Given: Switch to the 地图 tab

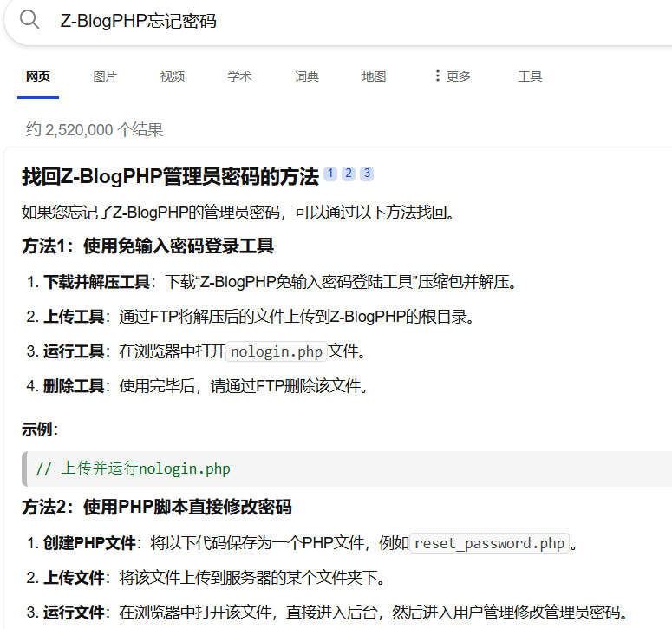Looking at the screenshot, I should click(x=374, y=76).
